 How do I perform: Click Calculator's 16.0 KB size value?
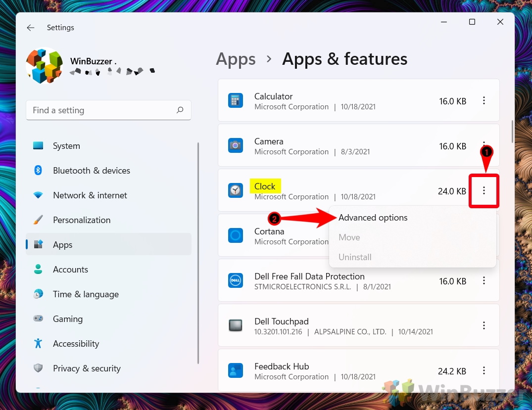pyautogui.click(x=453, y=101)
